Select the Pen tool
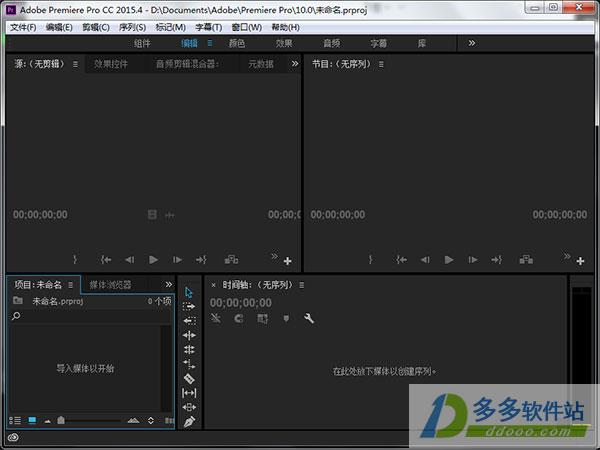600x450 pixels. pos(189,422)
